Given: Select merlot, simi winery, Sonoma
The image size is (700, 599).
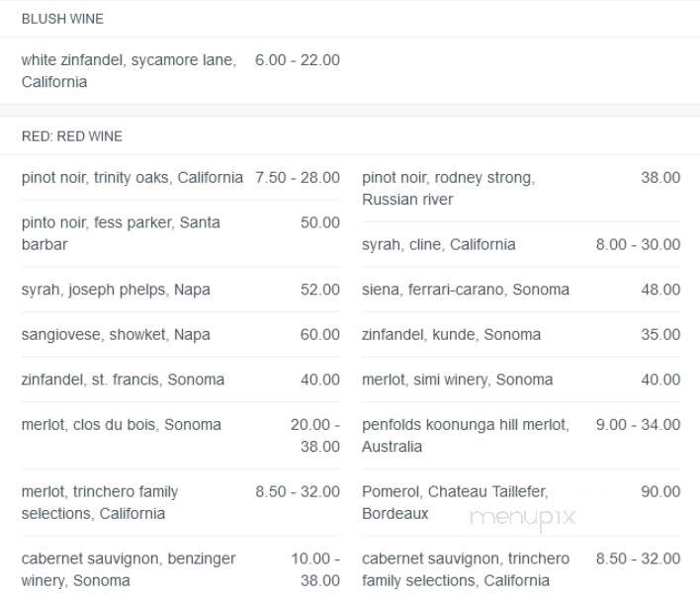Looking at the screenshot, I should point(458,380).
